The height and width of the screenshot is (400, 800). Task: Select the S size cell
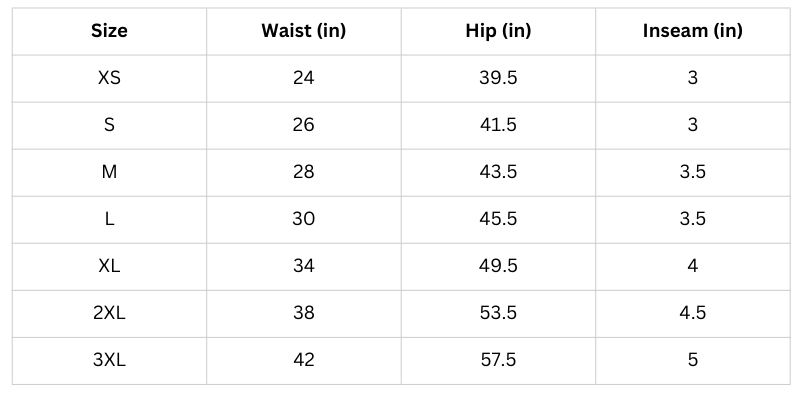coord(109,125)
